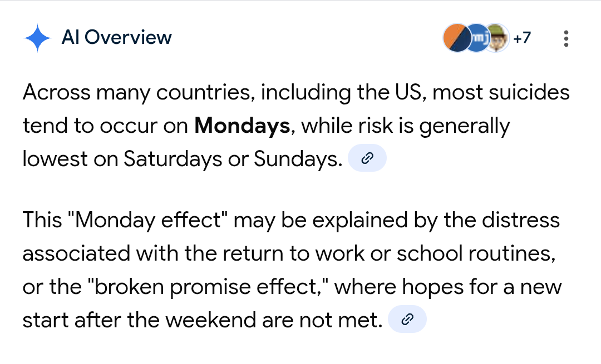Click the orange and navy source avatar

(x=456, y=38)
